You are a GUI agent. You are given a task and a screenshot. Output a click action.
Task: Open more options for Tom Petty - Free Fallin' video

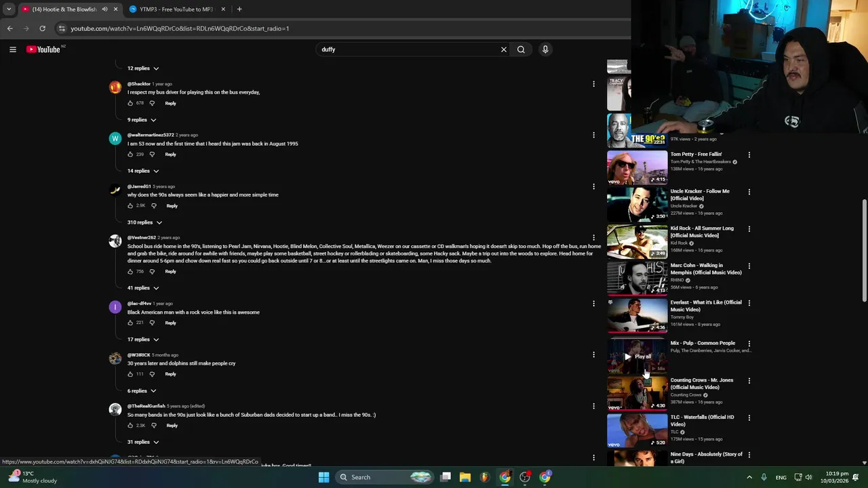tap(749, 155)
